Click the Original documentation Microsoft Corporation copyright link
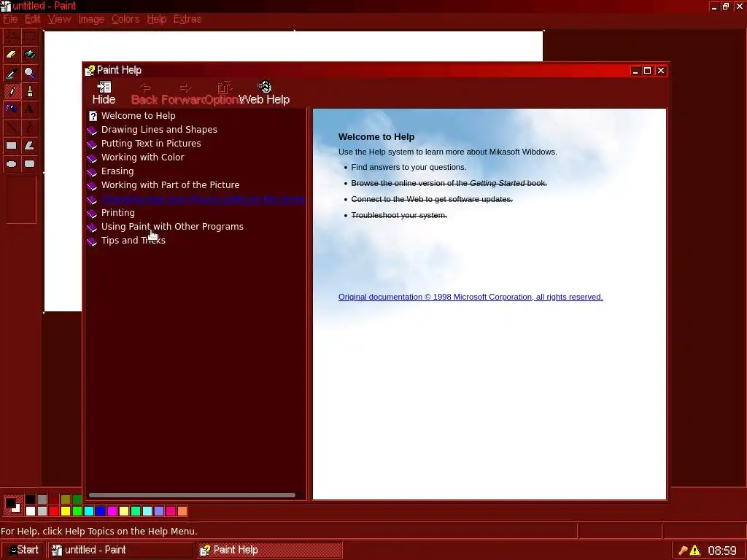This screenshot has height=560, width=747. click(471, 297)
